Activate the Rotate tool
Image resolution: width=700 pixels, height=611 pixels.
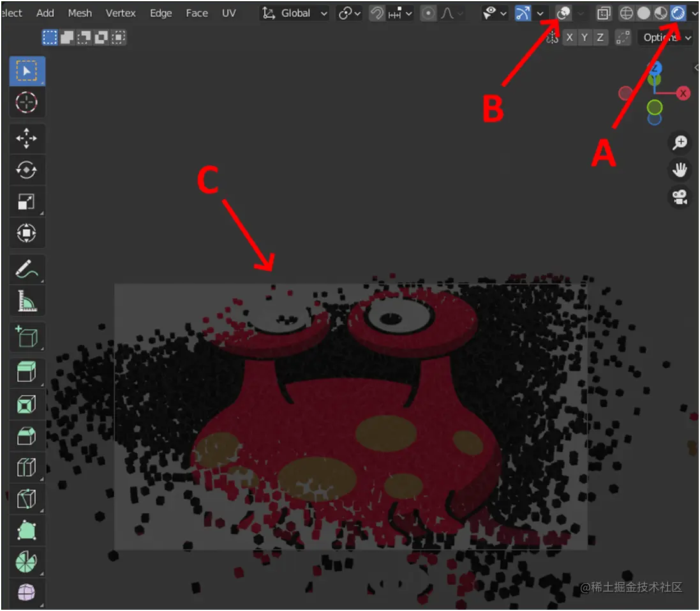(27, 170)
